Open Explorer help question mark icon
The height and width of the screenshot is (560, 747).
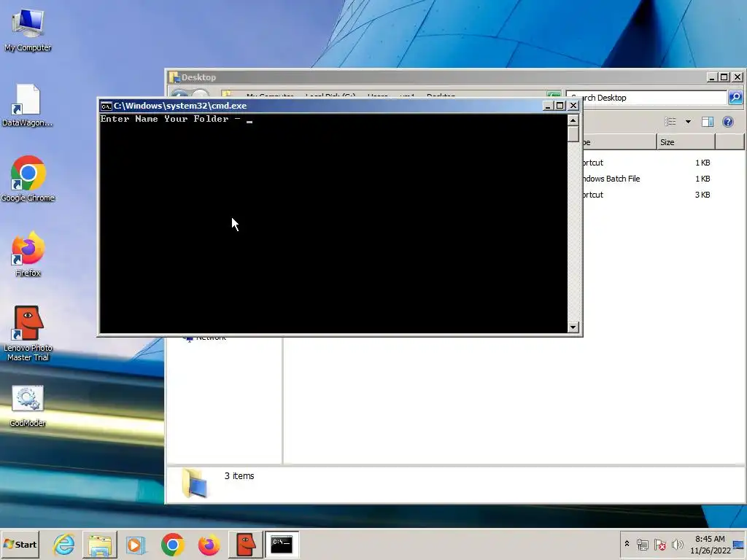pyautogui.click(x=727, y=122)
